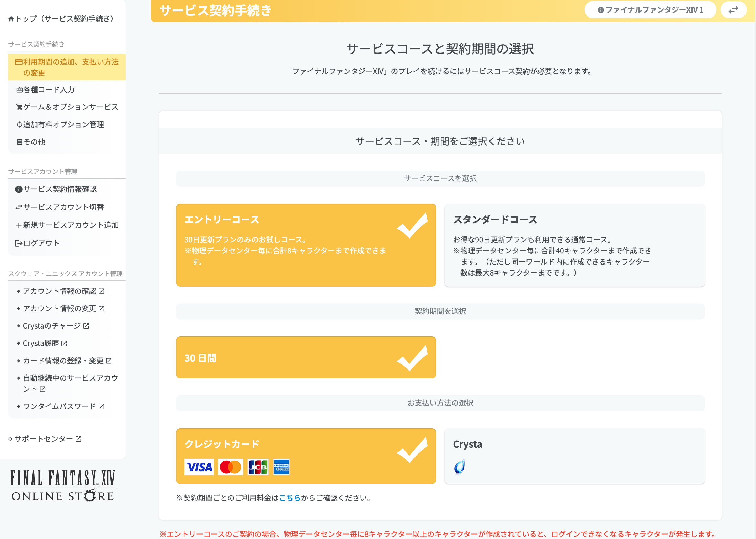Click the Mastercard logo
The image size is (756, 539).
pos(231,467)
